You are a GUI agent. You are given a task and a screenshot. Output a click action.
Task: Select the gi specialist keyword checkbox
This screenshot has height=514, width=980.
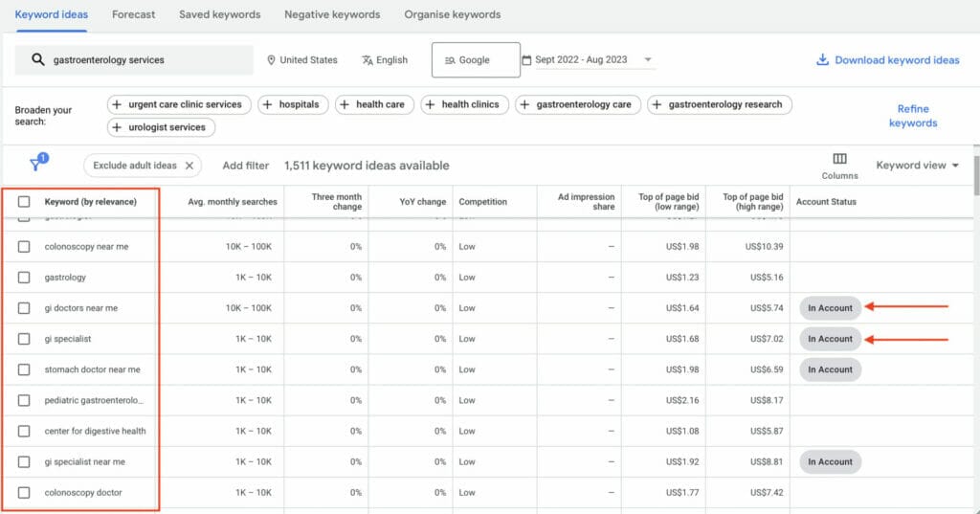(24, 339)
